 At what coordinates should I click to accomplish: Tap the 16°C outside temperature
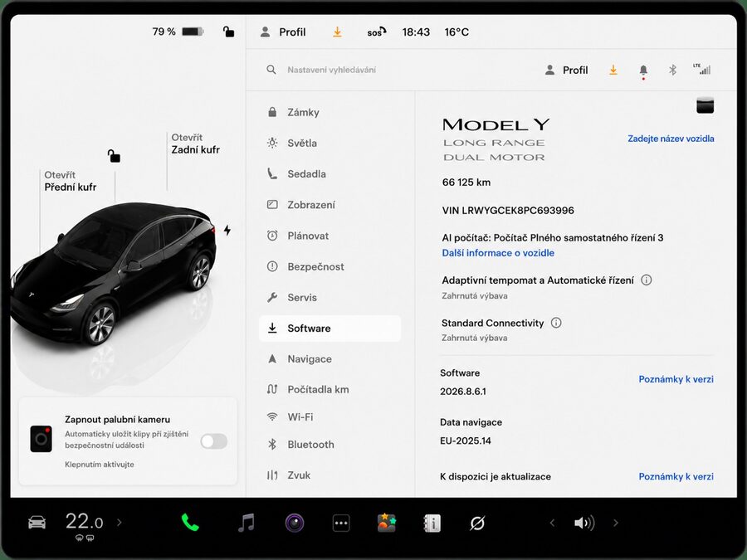tap(456, 32)
